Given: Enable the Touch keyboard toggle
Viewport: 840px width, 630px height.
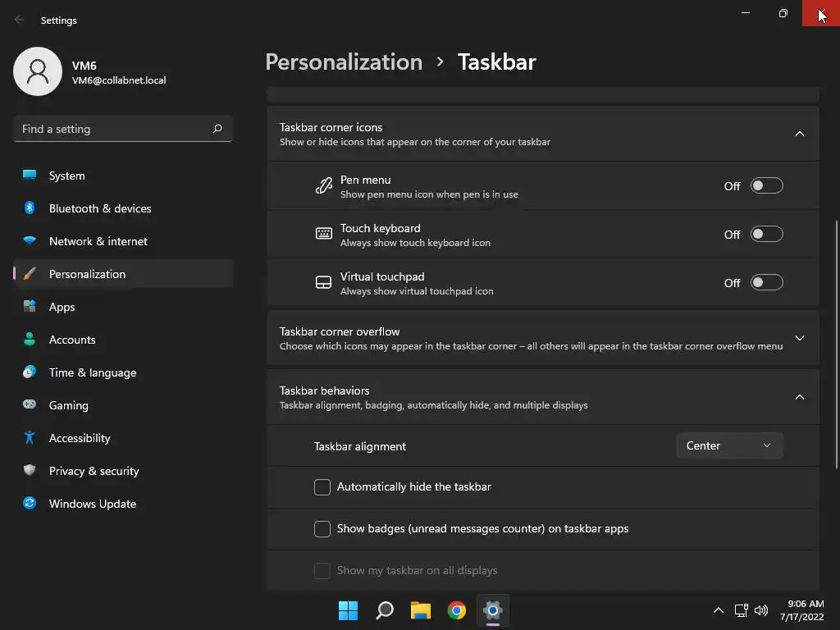Looking at the screenshot, I should tap(766, 235).
